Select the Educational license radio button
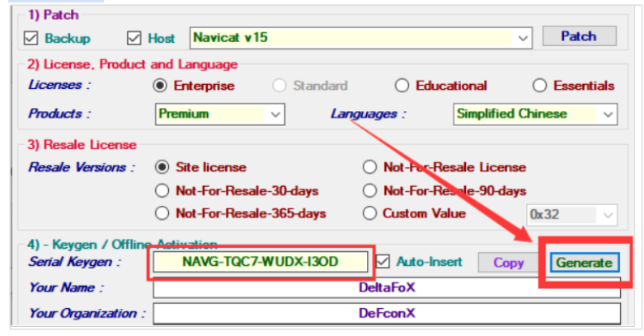Screen dimensions: 644x336 402,86
